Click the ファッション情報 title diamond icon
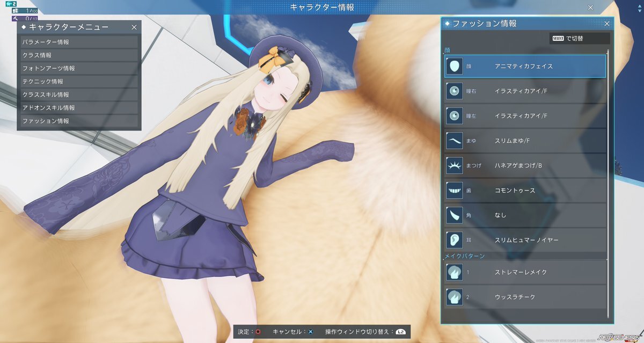The height and width of the screenshot is (343, 644). coord(448,24)
